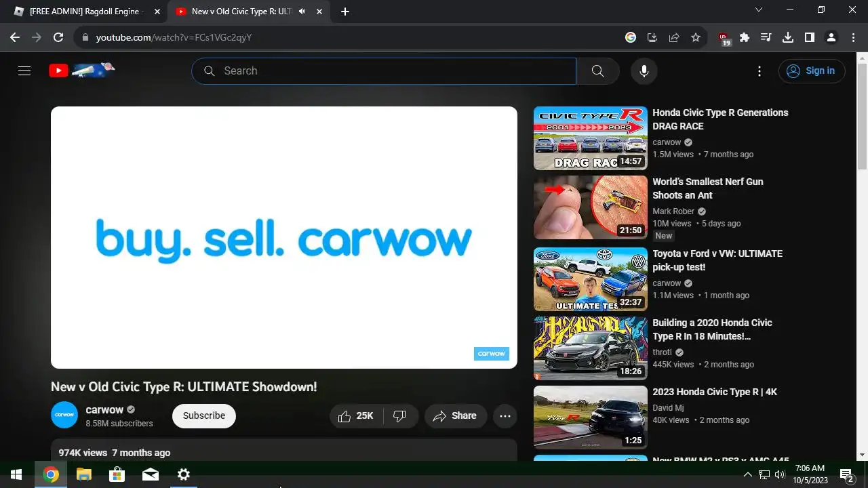The width and height of the screenshot is (868, 488).
Task: Open a new Chrome tab
Action: coord(345,12)
